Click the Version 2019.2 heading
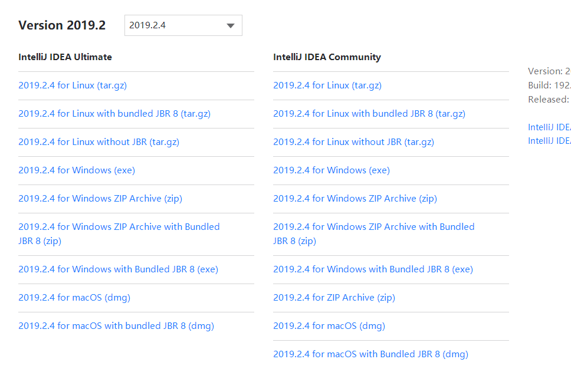 click(x=62, y=25)
